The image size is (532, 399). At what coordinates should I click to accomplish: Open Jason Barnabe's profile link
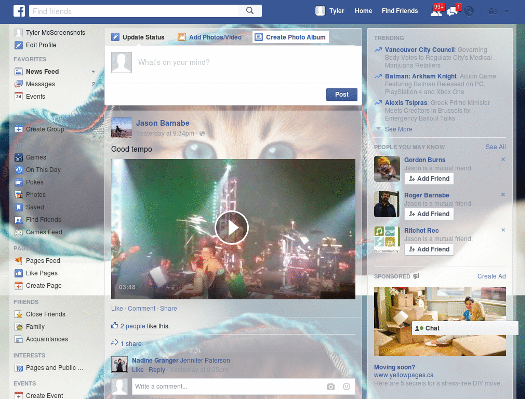coord(163,123)
